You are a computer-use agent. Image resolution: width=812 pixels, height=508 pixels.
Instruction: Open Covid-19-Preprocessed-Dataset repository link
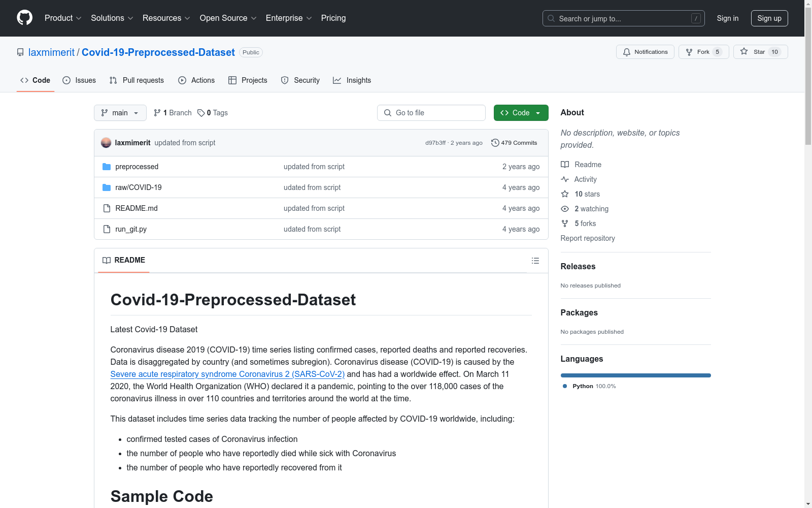click(158, 52)
